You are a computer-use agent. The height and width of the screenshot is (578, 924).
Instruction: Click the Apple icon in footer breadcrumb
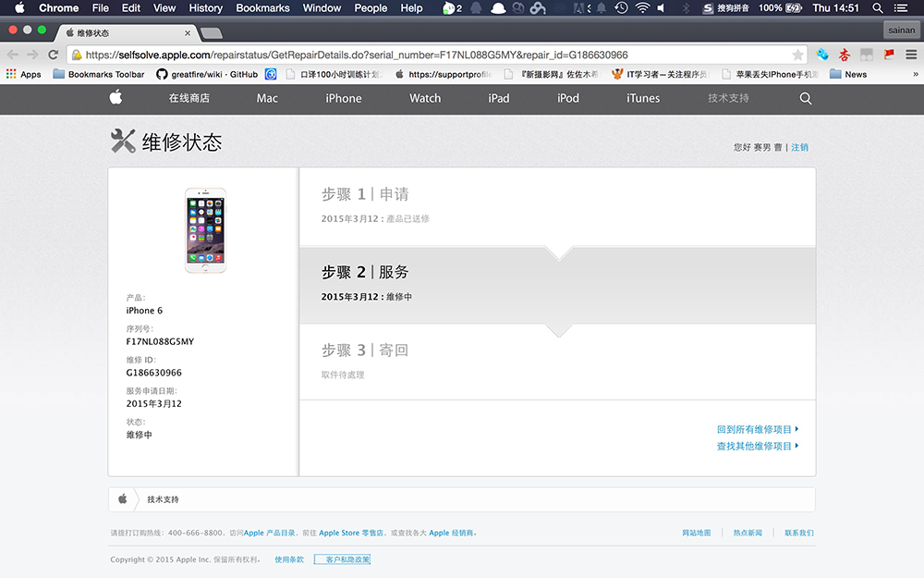[123, 499]
